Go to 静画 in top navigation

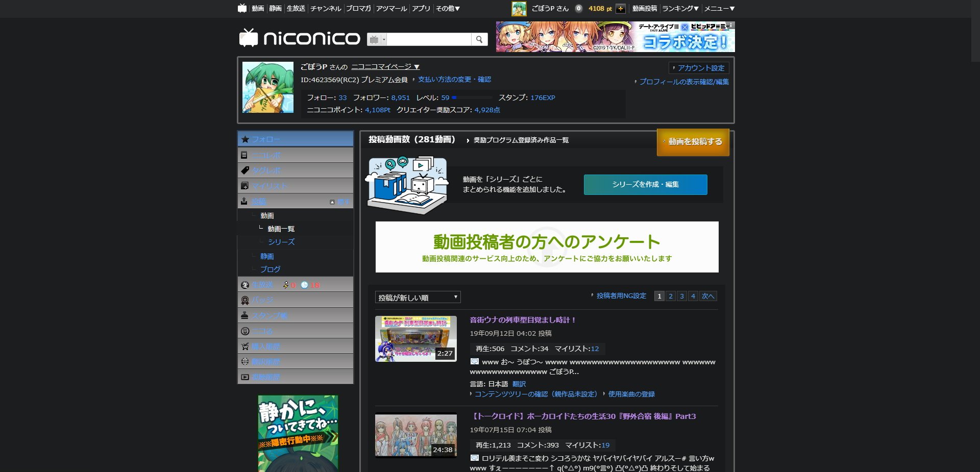pos(275,8)
